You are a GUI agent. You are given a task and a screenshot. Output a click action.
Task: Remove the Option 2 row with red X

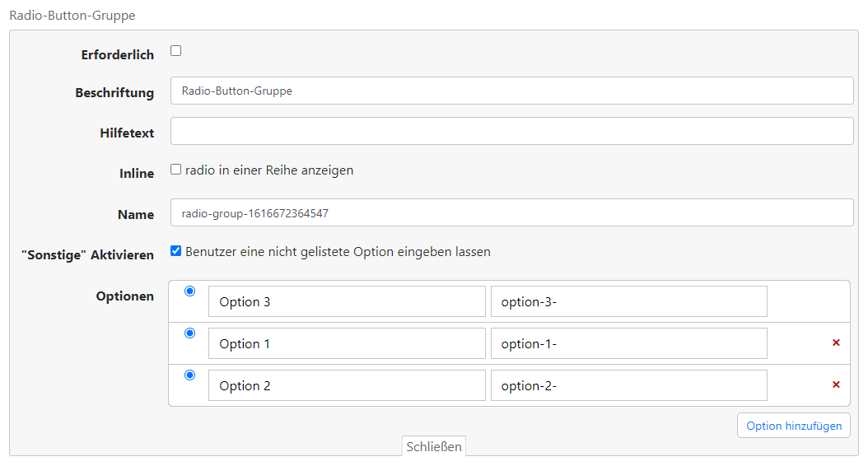pos(836,384)
